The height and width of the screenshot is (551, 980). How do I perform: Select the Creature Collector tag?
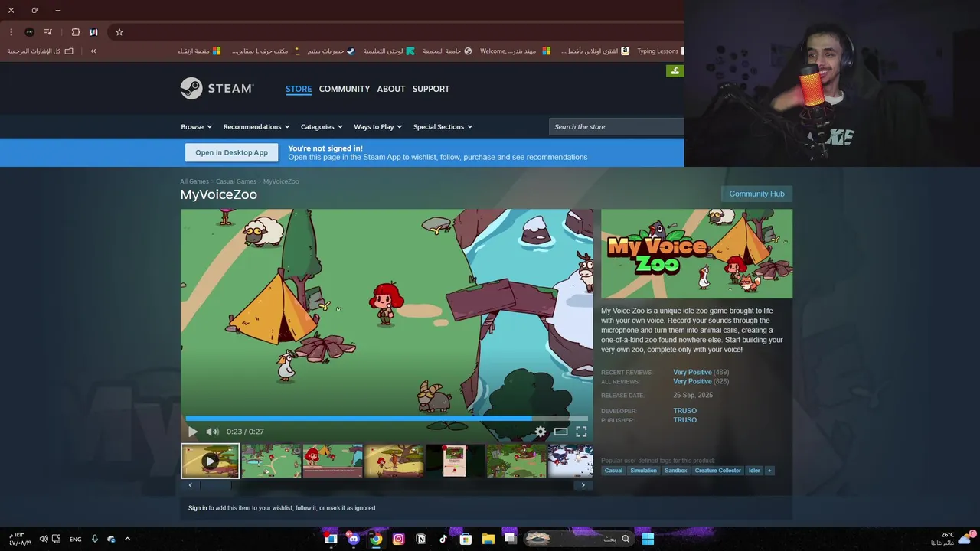717,471
